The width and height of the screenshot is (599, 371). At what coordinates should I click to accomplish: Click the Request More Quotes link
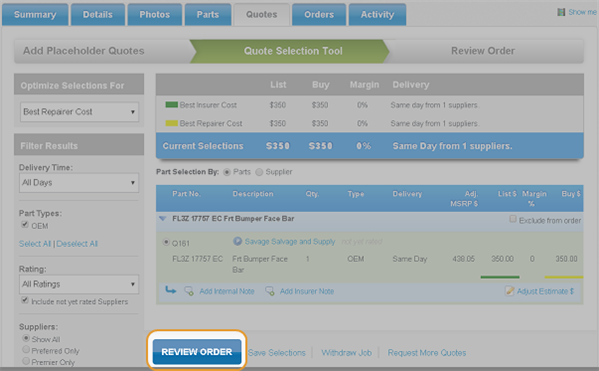click(427, 353)
